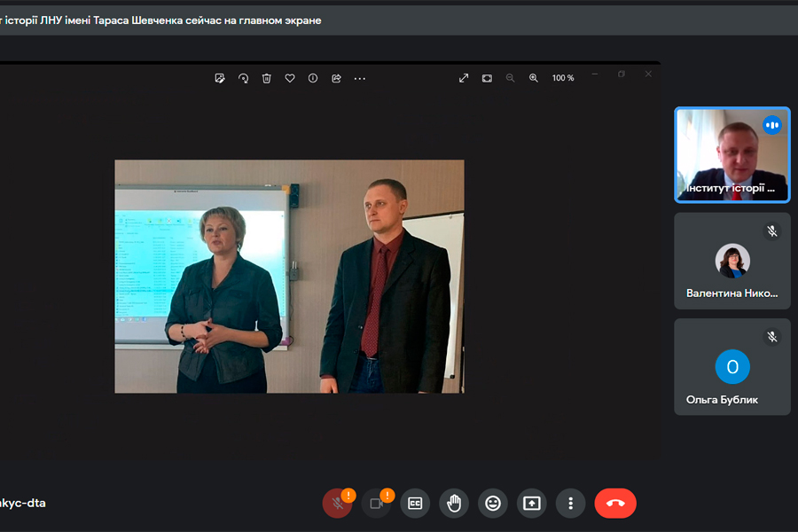
Task: Select the Ольга Бублик participant tile
Action: point(732,367)
